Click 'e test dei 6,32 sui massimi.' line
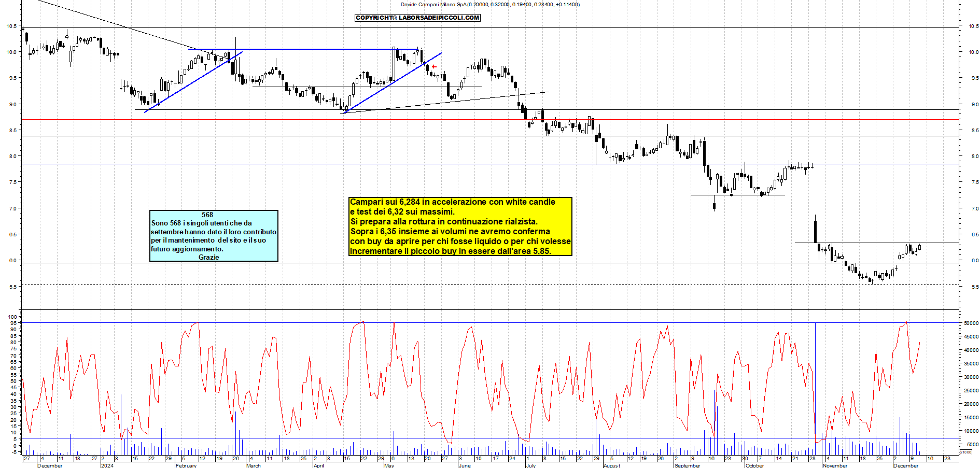 click(x=402, y=211)
